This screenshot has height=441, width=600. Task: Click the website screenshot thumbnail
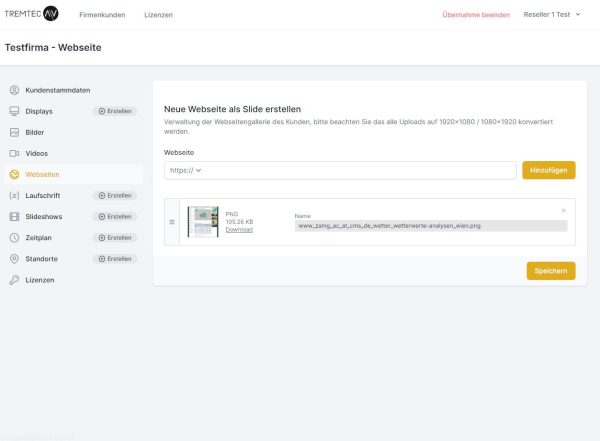pyautogui.click(x=203, y=222)
